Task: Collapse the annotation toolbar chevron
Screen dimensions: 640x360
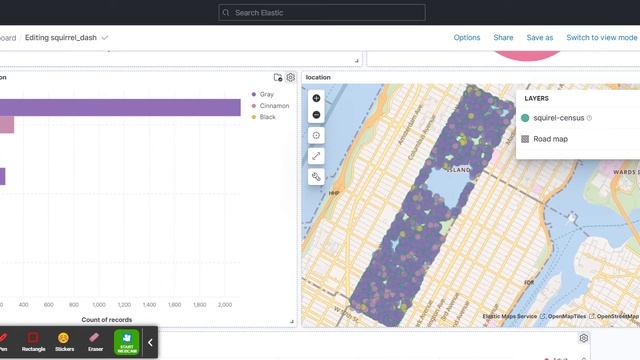Action: [150, 342]
